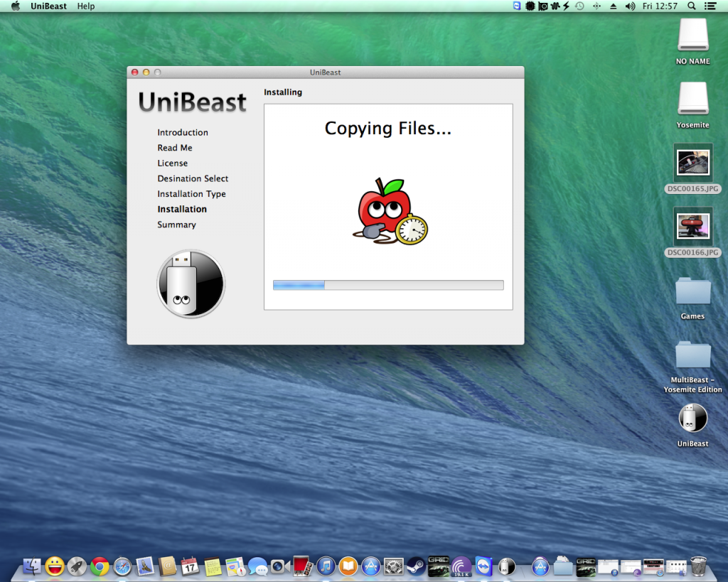Viewport: 728px width, 582px height.
Task: Open Steam from the dock
Action: tap(416, 566)
